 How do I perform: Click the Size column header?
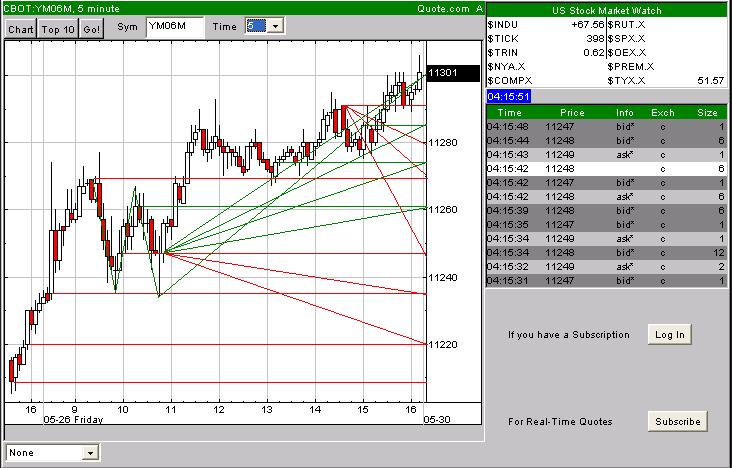click(706, 113)
